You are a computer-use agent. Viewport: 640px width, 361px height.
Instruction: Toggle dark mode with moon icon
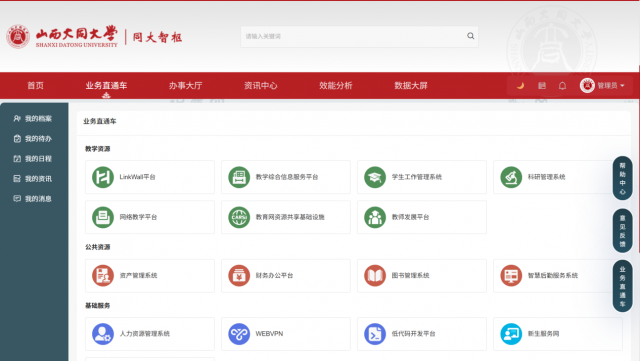coord(520,86)
